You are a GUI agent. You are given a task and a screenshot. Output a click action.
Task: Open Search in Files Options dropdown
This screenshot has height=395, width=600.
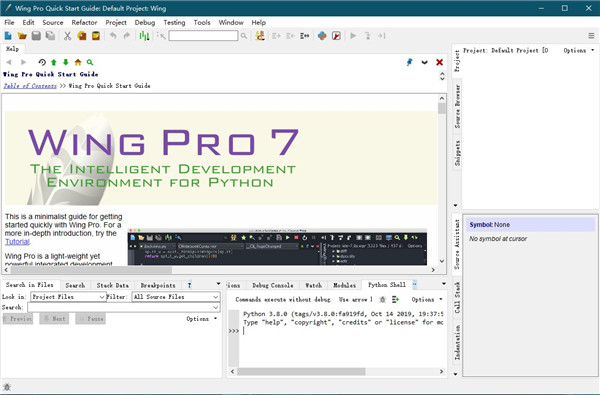(x=201, y=318)
